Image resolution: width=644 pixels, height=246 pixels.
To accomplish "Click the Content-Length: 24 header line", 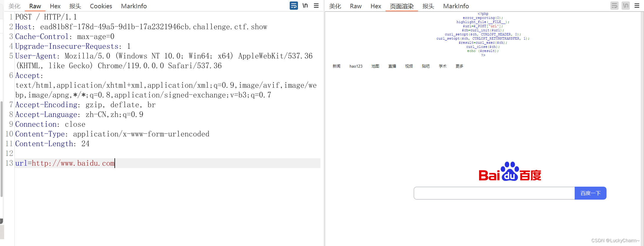I will click(x=52, y=144).
